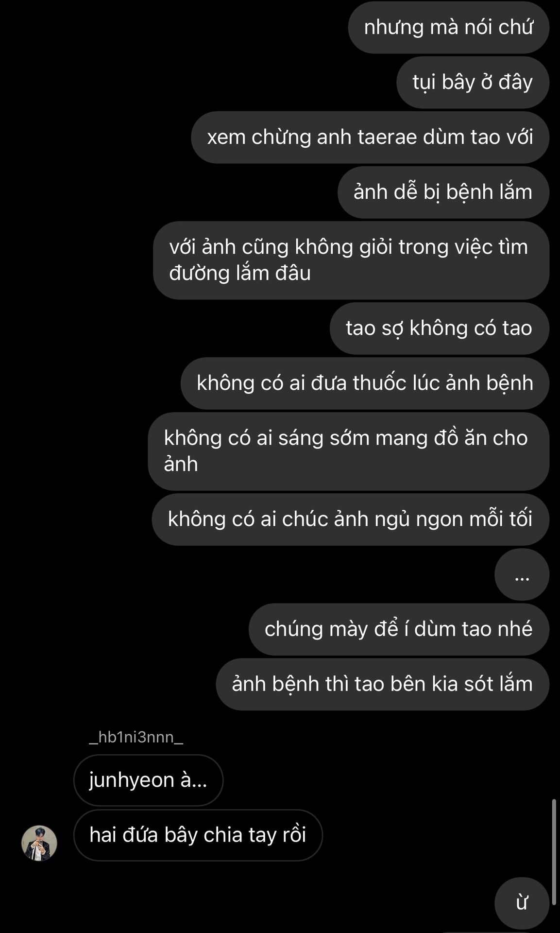560x933 pixels.
Task: Select the 'nhưng mà nói chứ' message
Action: pyautogui.click(x=449, y=27)
